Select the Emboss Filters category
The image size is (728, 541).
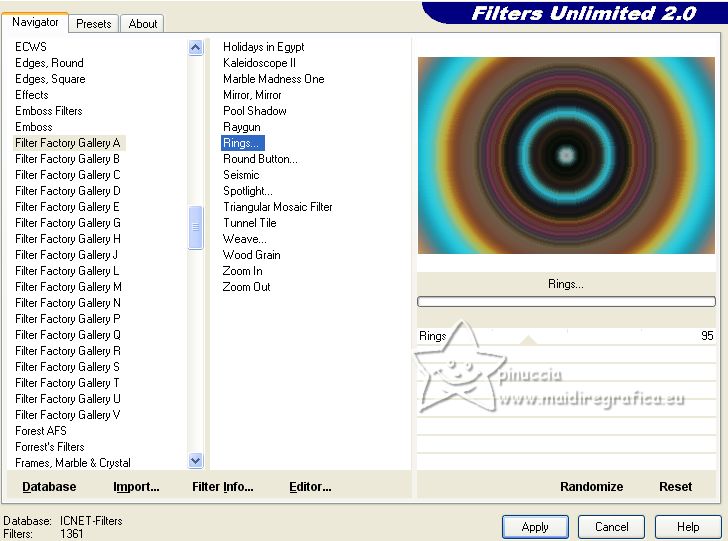pos(49,111)
